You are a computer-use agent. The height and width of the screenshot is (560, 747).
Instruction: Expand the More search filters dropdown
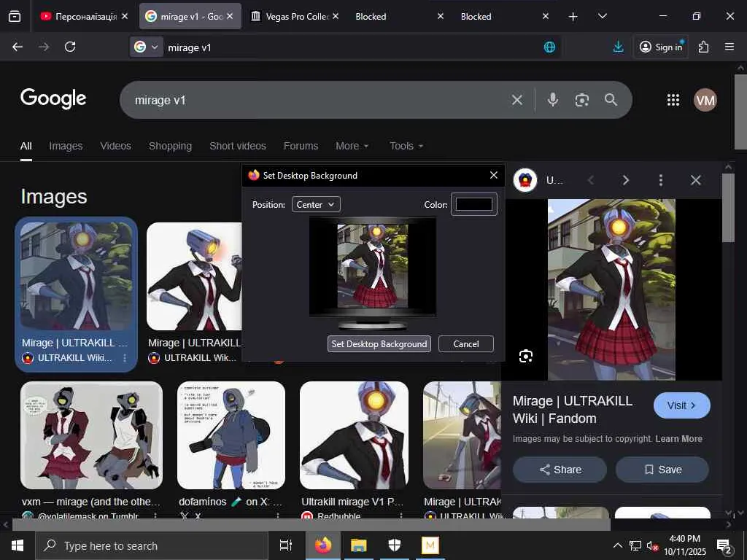(x=352, y=146)
